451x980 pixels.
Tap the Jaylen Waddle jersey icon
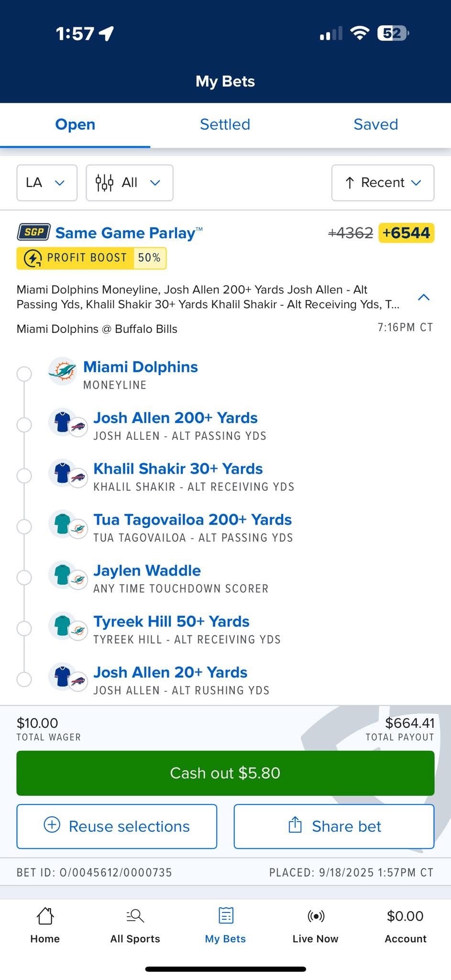pyautogui.click(x=63, y=574)
